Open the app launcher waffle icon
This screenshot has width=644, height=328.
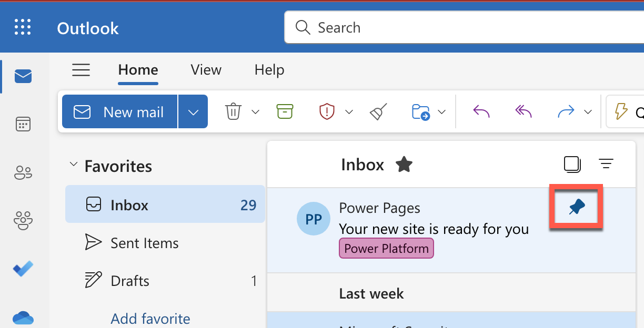click(23, 27)
